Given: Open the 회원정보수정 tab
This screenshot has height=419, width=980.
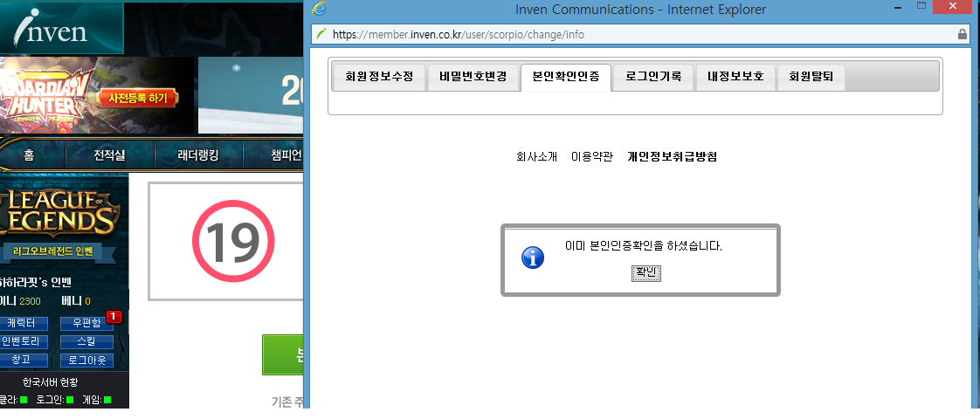Looking at the screenshot, I should (x=373, y=77).
